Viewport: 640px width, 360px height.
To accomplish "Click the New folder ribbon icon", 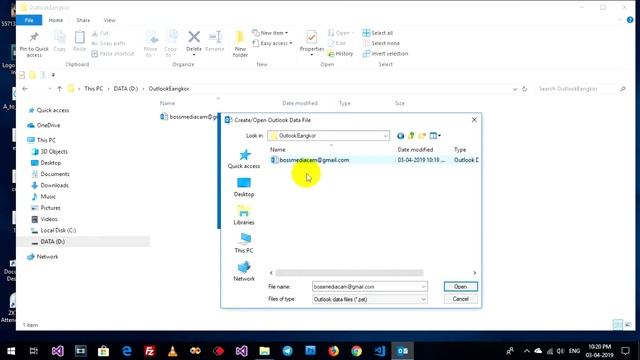I will click(240, 44).
